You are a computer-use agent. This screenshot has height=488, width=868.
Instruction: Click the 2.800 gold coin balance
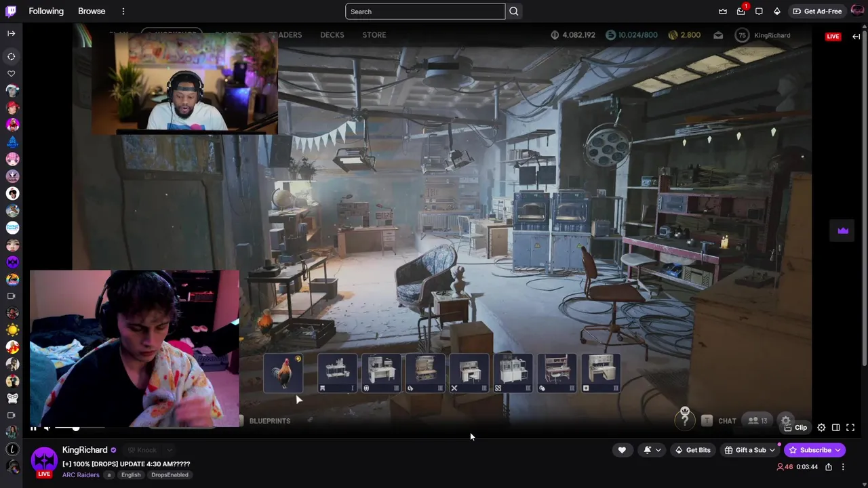(685, 35)
